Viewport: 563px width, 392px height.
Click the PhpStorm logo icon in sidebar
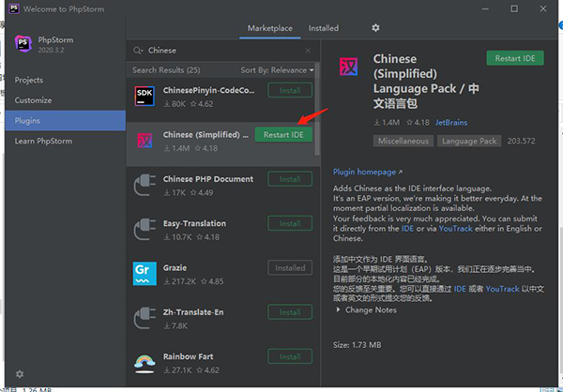click(23, 44)
